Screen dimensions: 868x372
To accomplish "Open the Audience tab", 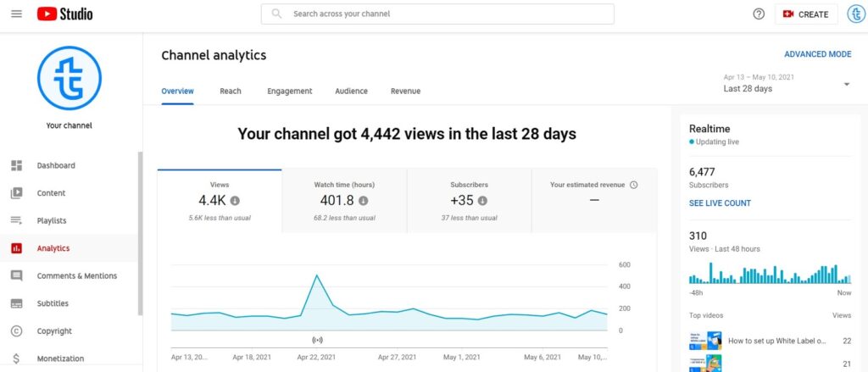I will pyautogui.click(x=351, y=92).
